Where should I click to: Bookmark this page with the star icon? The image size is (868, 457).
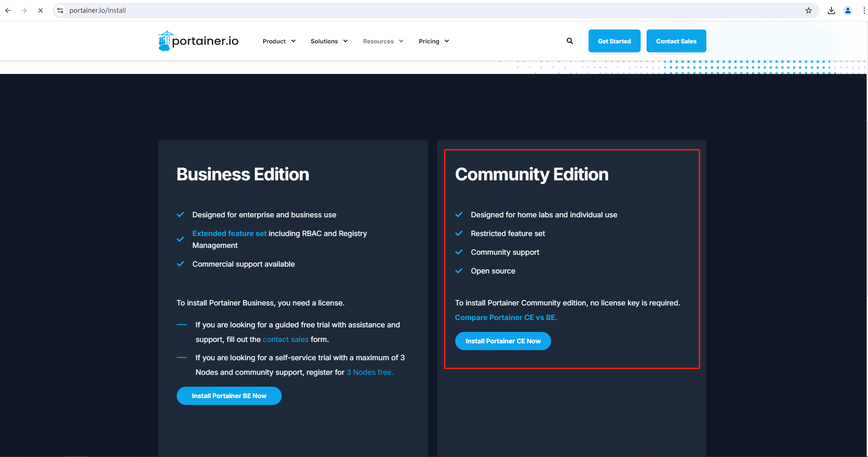tap(809, 11)
